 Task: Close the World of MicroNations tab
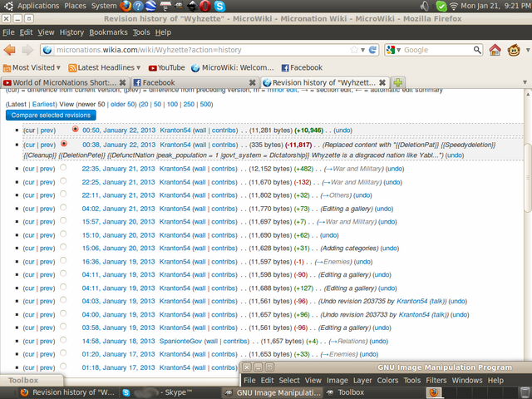click(x=122, y=82)
